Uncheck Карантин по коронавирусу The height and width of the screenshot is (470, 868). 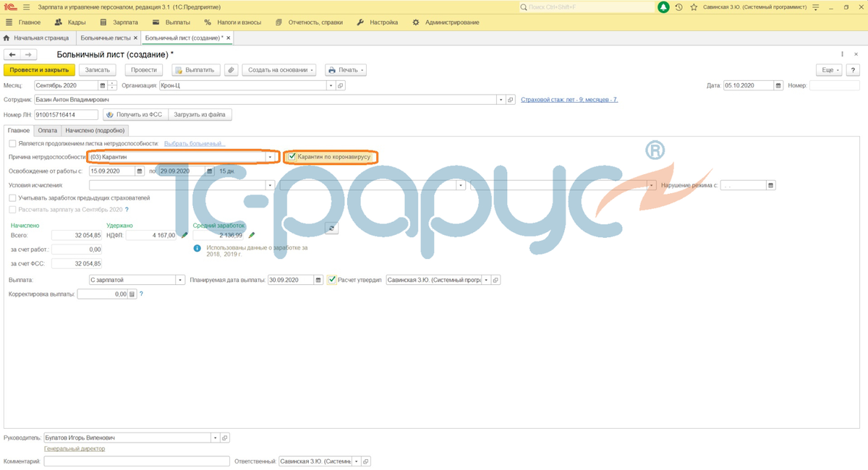[292, 156]
